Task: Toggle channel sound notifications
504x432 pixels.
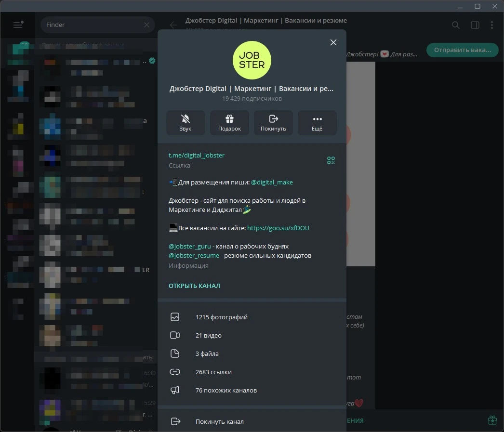Action: 186,123
